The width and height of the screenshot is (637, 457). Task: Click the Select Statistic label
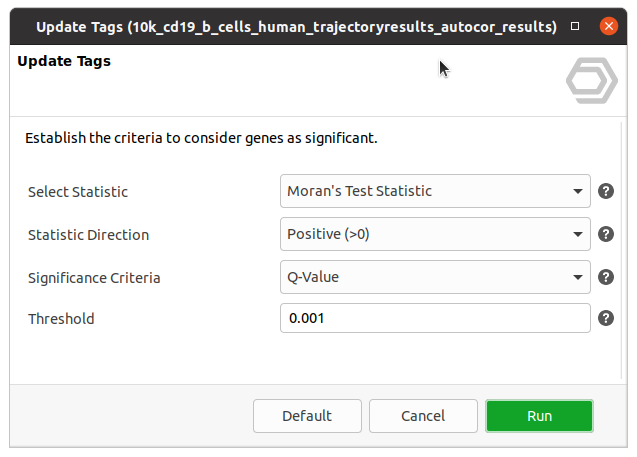pos(78,192)
